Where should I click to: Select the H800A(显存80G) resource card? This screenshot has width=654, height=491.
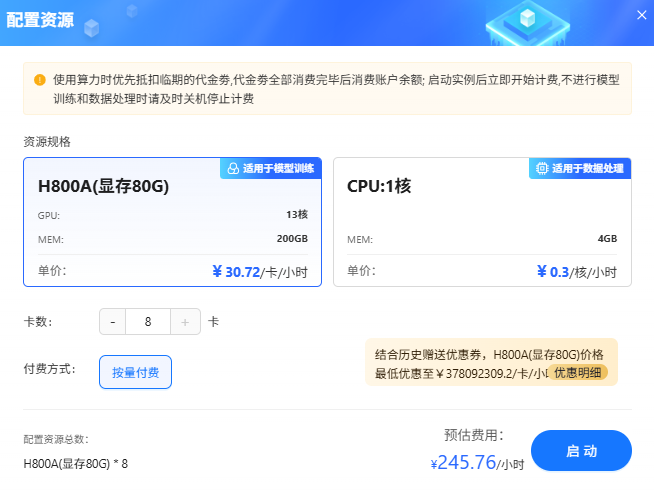pos(172,222)
